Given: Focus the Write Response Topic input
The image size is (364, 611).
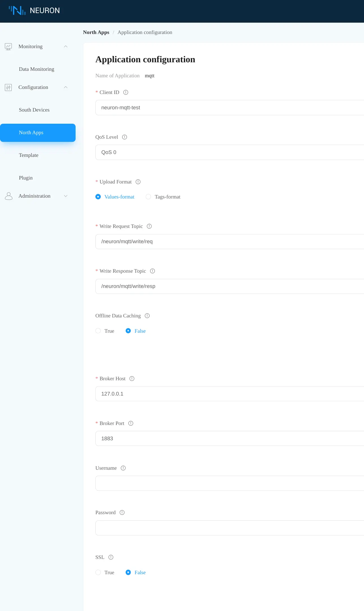Looking at the screenshot, I should [230, 286].
